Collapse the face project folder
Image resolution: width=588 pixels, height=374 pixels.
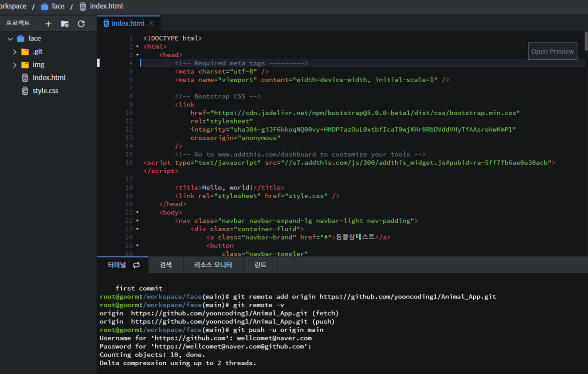(10, 38)
